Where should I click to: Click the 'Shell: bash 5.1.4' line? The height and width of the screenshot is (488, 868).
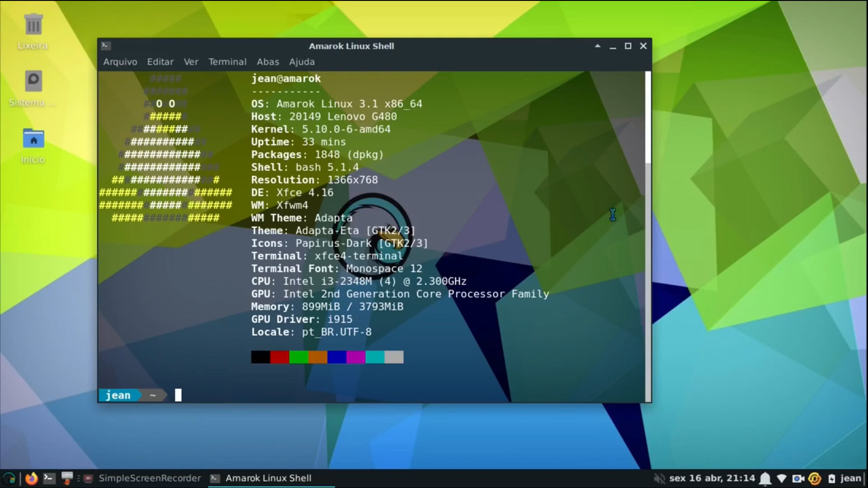(305, 167)
